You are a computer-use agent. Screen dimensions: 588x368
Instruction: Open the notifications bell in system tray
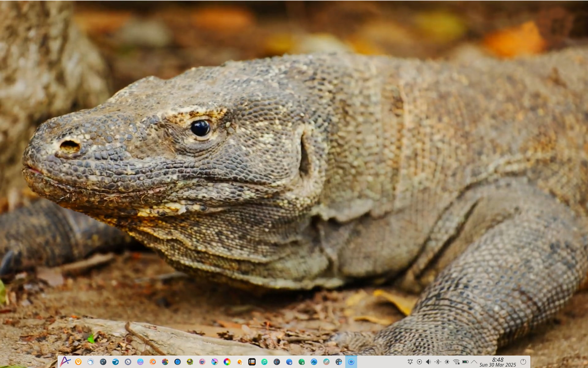(x=410, y=362)
